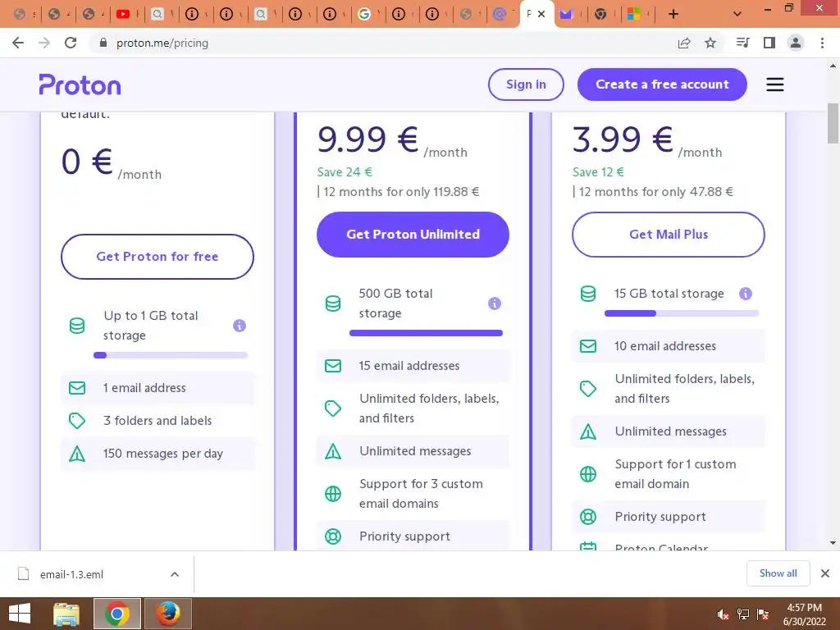Open Chrome side panel icon
Screen dimensions: 840x630
769,43
